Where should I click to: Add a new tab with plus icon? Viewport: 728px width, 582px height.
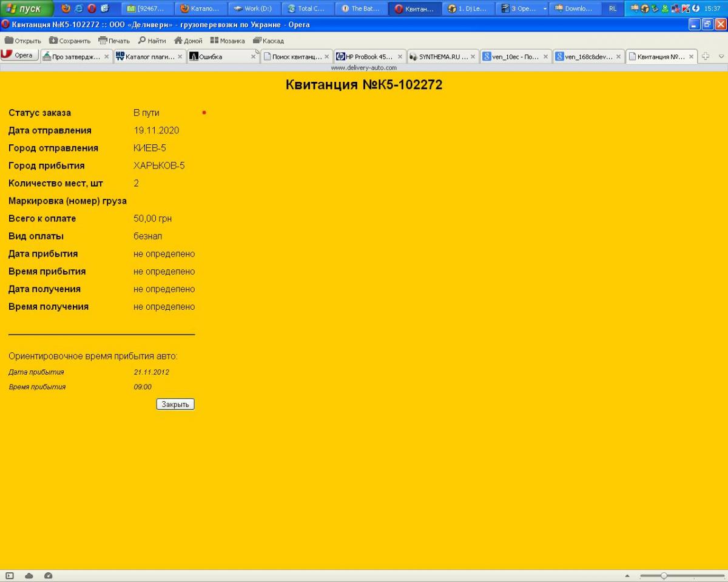tap(706, 56)
